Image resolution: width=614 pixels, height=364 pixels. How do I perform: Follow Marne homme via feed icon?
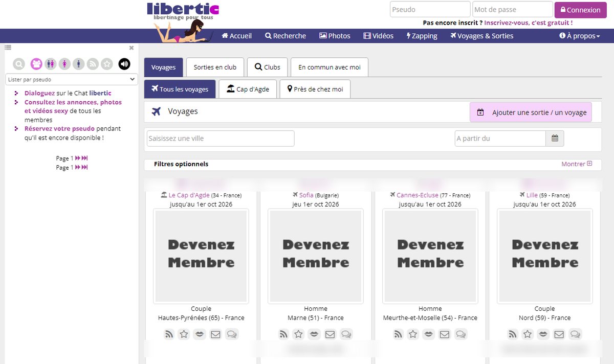pos(284,334)
